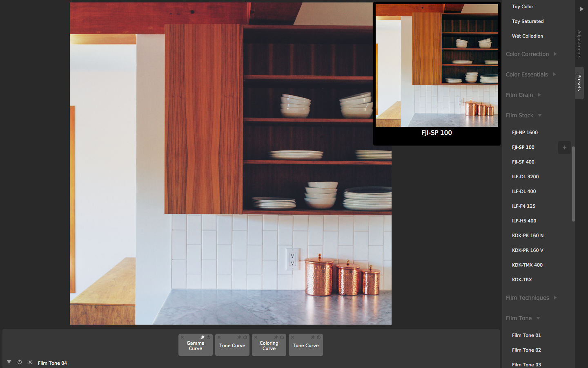
Task: Toggle power on the Gamma Curve card
Action: [x=208, y=337]
